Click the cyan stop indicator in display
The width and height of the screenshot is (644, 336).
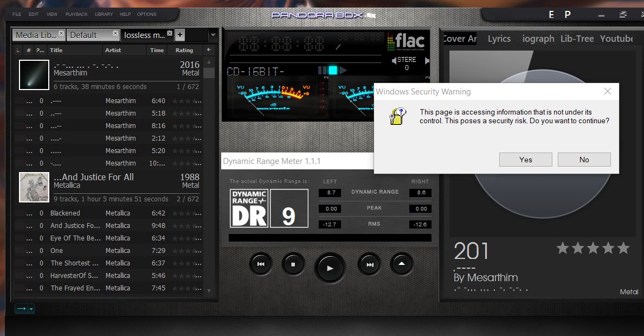tap(332, 71)
